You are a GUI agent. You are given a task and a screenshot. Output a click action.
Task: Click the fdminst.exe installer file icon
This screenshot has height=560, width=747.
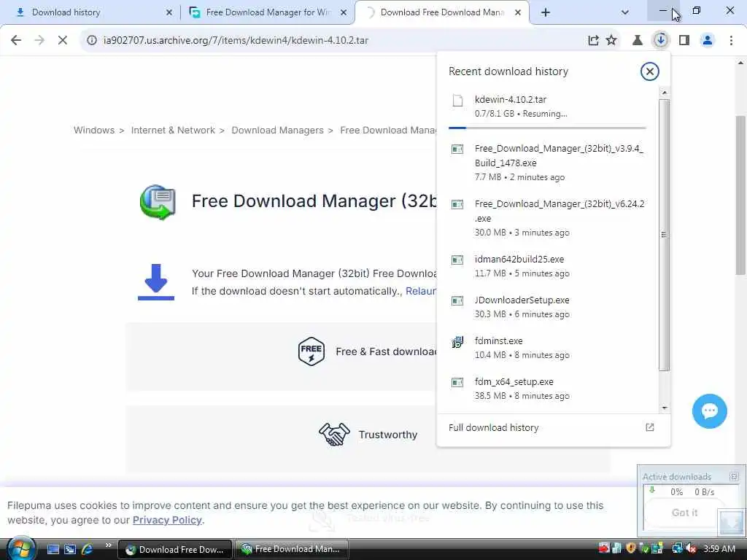[457, 341]
